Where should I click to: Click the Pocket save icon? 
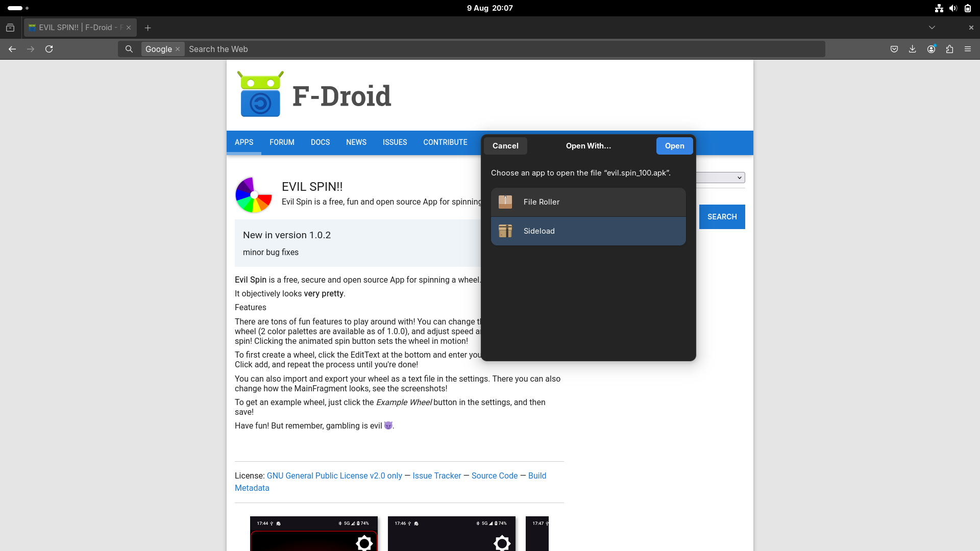point(894,49)
